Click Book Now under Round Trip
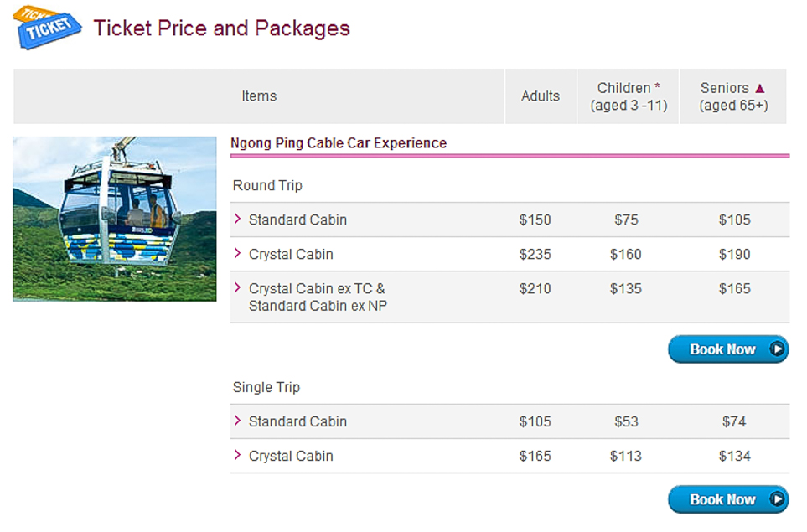Screen dimensions: 807x532 727,349
